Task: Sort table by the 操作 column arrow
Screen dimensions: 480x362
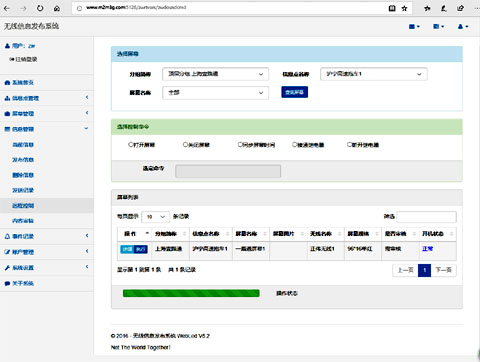Action: tap(147, 233)
